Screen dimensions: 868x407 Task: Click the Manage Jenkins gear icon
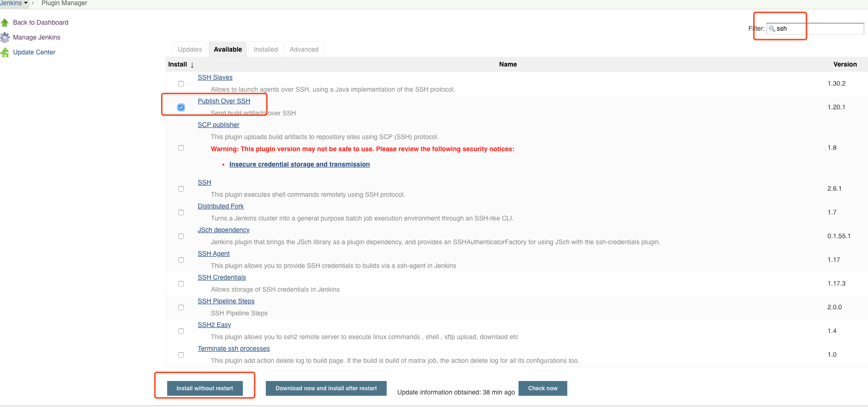(x=5, y=37)
